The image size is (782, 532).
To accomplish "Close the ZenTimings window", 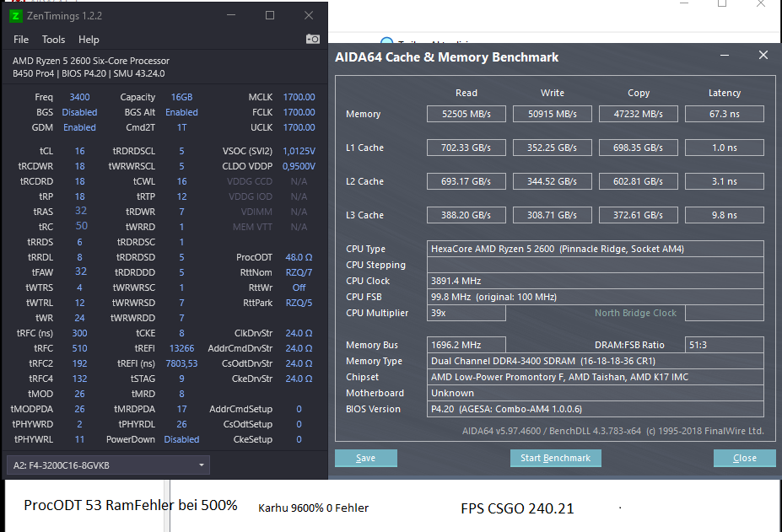I will coord(309,15).
